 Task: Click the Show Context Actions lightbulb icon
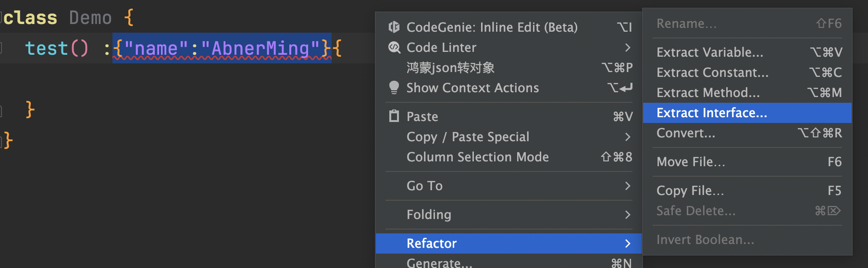click(x=394, y=88)
